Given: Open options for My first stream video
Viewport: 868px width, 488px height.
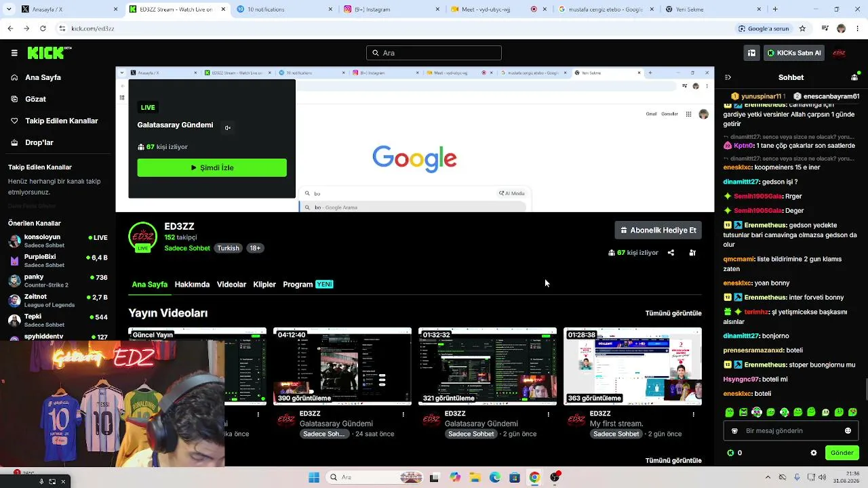Looking at the screenshot, I should point(693,414).
